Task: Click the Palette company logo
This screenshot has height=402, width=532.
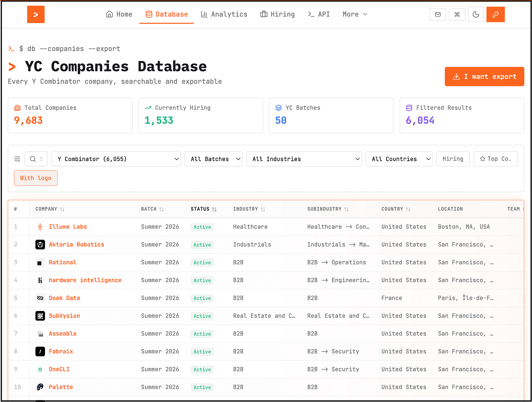Action: [x=40, y=387]
